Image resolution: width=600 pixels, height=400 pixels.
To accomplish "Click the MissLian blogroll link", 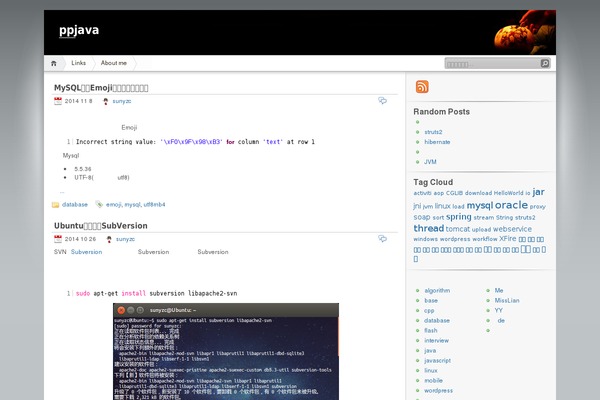I will click(x=507, y=300).
